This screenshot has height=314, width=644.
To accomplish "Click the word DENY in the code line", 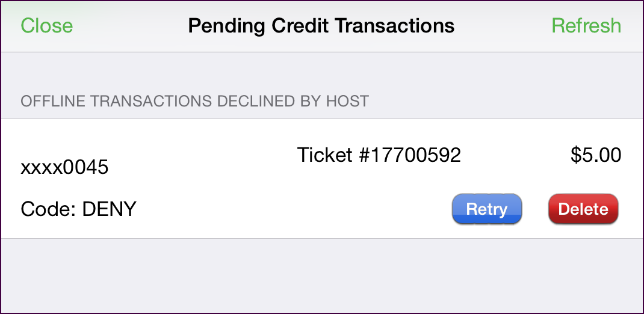I will pos(110,209).
